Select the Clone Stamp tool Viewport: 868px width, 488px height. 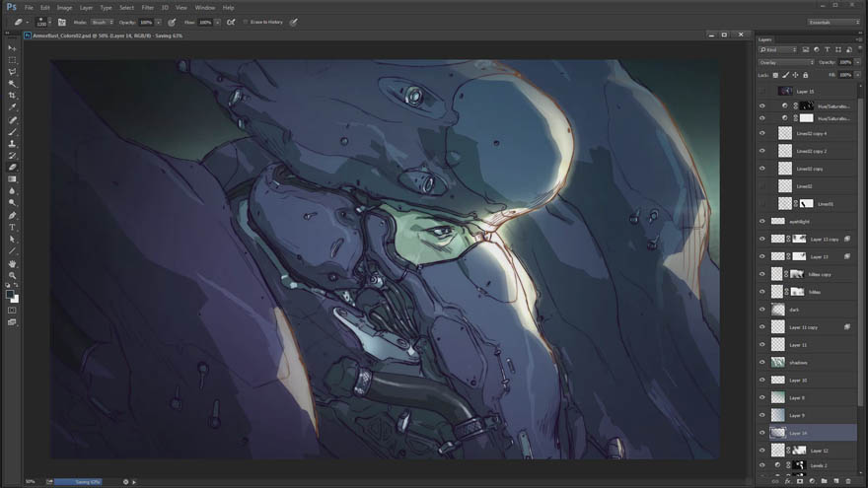pyautogui.click(x=12, y=144)
